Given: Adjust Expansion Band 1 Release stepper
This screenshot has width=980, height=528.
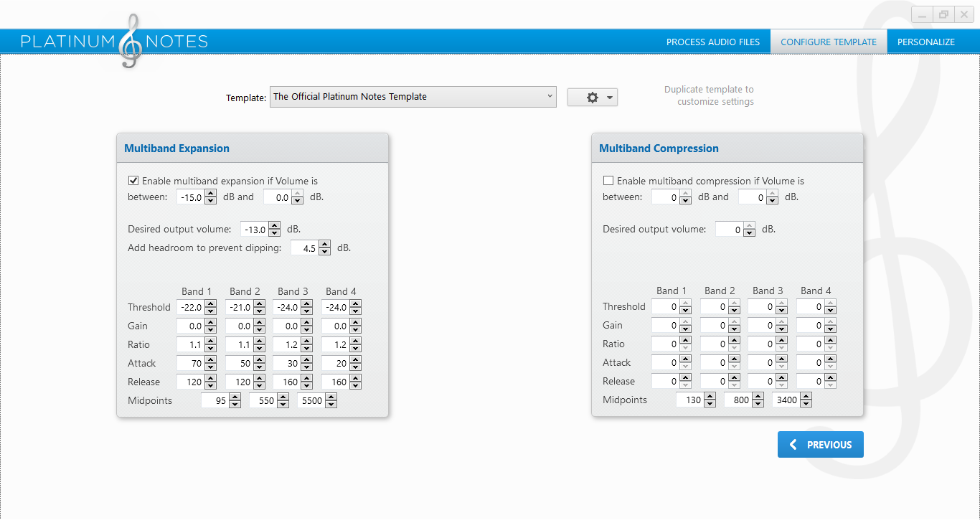Looking at the screenshot, I should (x=210, y=382).
